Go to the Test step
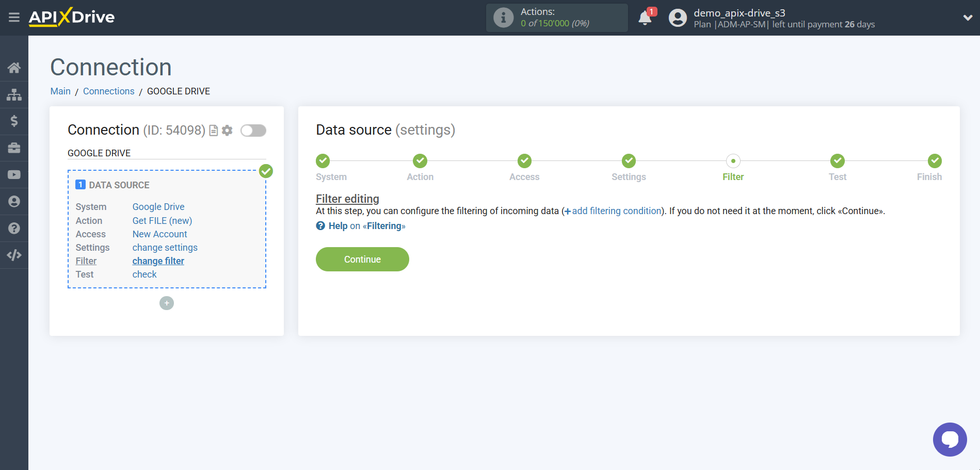980x470 pixels. pyautogui.click(x=838, y=161)
